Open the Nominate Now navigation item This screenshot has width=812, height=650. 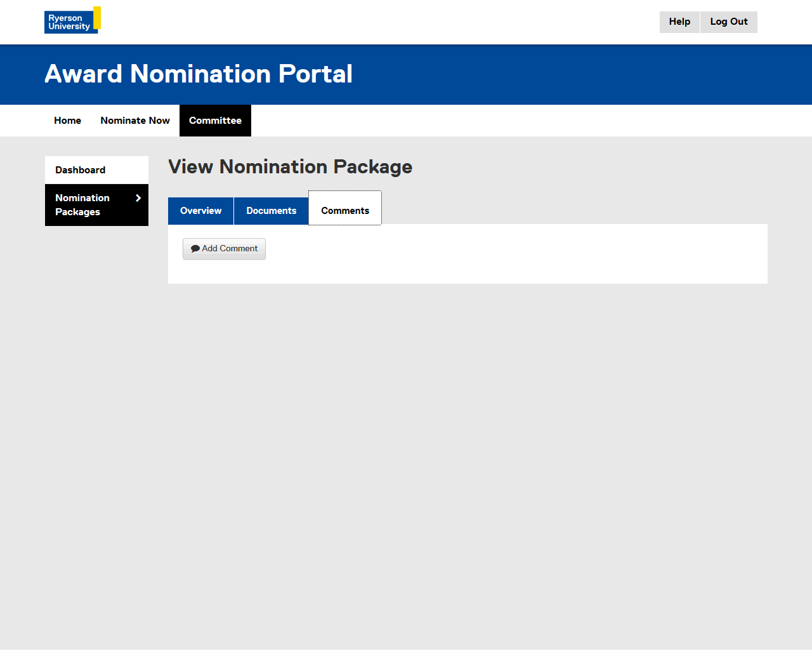(135, 121)
